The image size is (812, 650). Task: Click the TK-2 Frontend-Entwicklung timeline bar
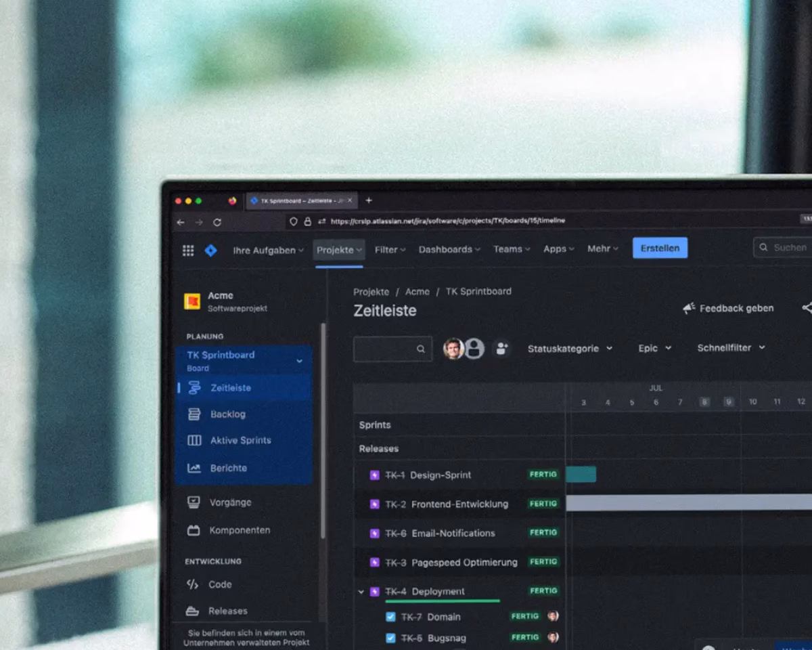tap(689, 502)
